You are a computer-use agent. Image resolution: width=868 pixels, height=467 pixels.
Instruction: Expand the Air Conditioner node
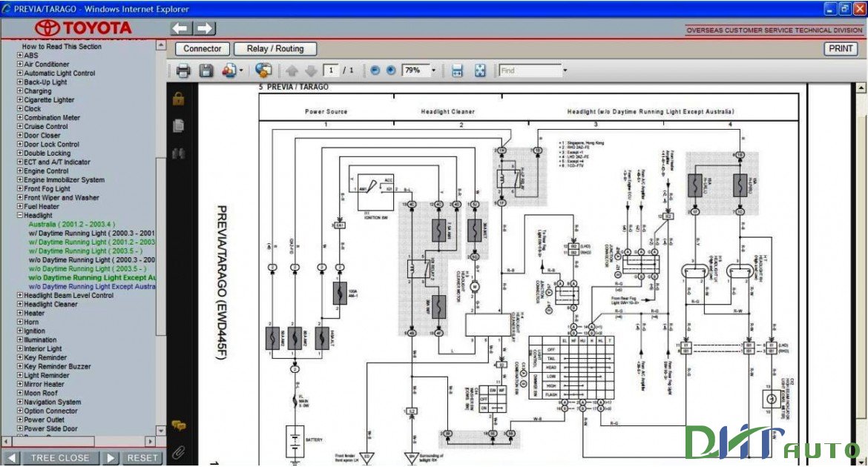[20, 64]
